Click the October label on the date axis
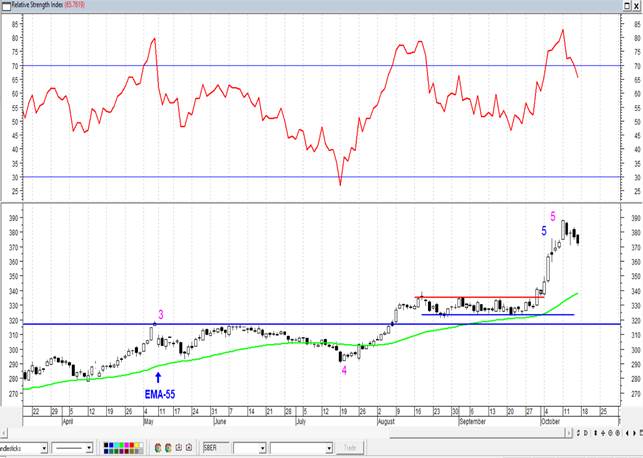 (x=550, y=422)
